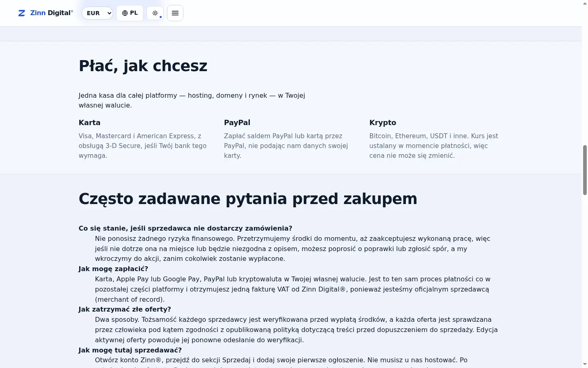
Task: Click the text "Visa, Mastercard i American Express"
Action: pos(136,136)
